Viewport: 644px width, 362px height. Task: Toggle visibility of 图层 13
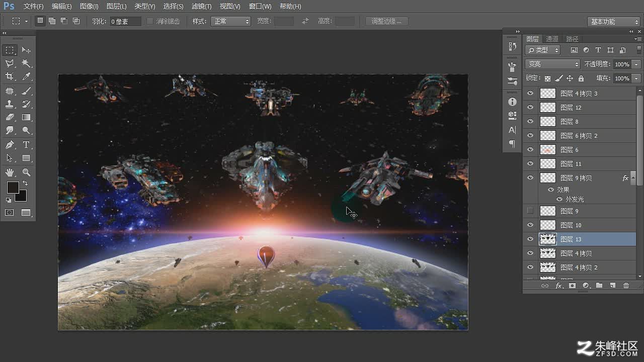[x=530, y=239]
